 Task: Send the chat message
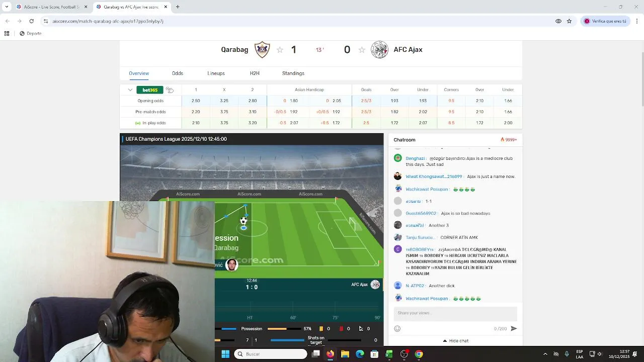pyautogui.click(x=514, y=329)
